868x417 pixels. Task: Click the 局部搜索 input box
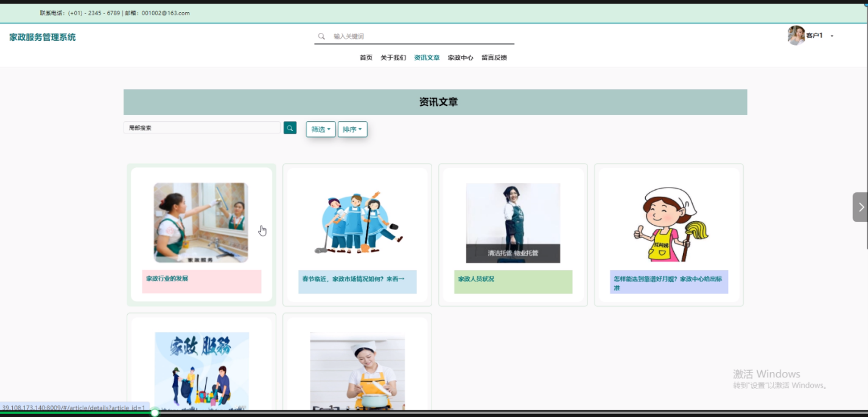[x=202, y=128]
